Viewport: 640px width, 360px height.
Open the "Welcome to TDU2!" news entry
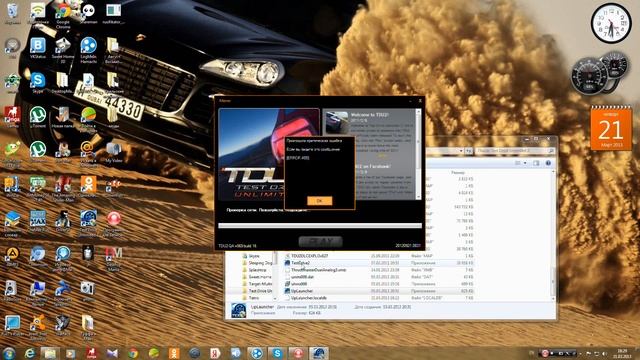[x=369, y=115]
